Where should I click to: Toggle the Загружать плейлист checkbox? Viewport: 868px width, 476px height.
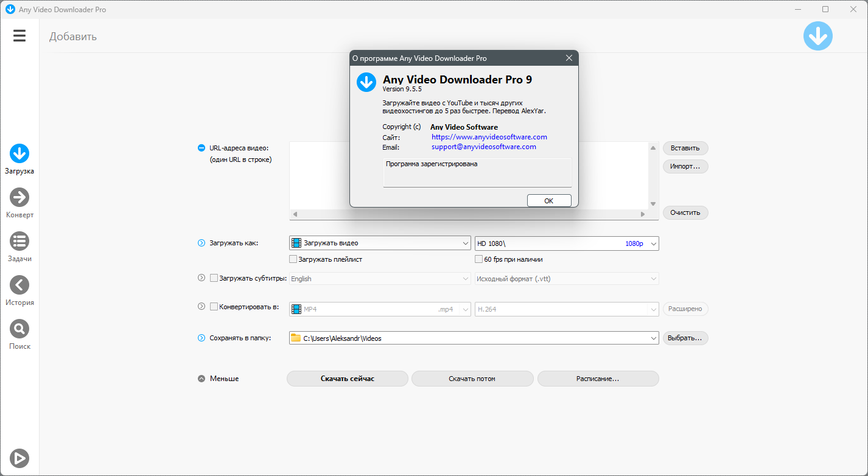(293, 259)
